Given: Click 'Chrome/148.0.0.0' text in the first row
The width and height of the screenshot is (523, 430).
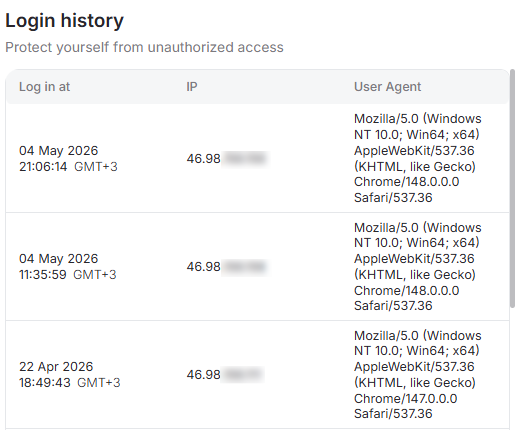Looking at the screenshot, I should 406,182.
